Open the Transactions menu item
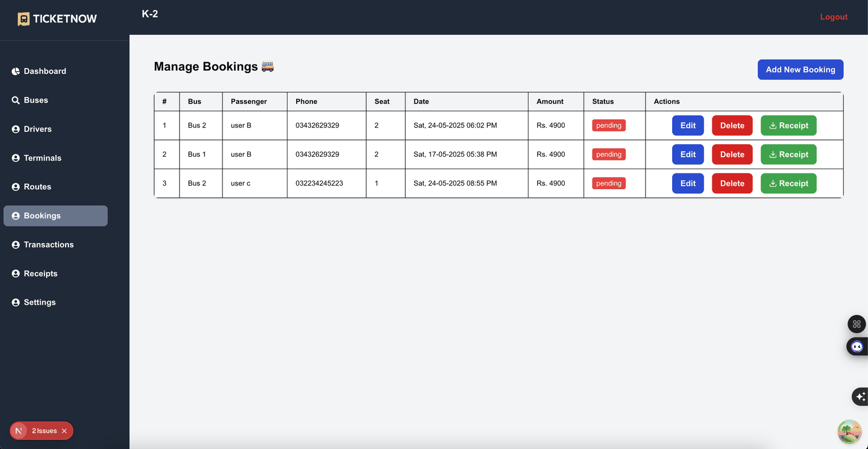The image size is (868, 449). [49, 245]
